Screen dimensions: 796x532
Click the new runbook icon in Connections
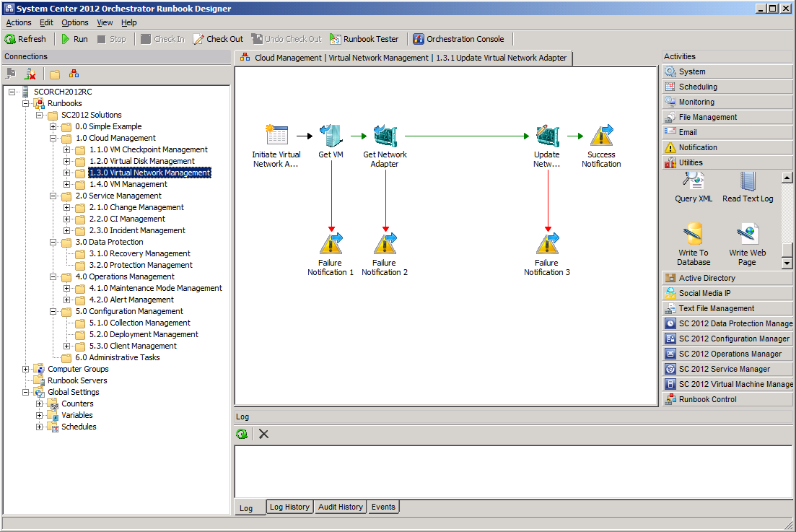click(x=74, y=74)
